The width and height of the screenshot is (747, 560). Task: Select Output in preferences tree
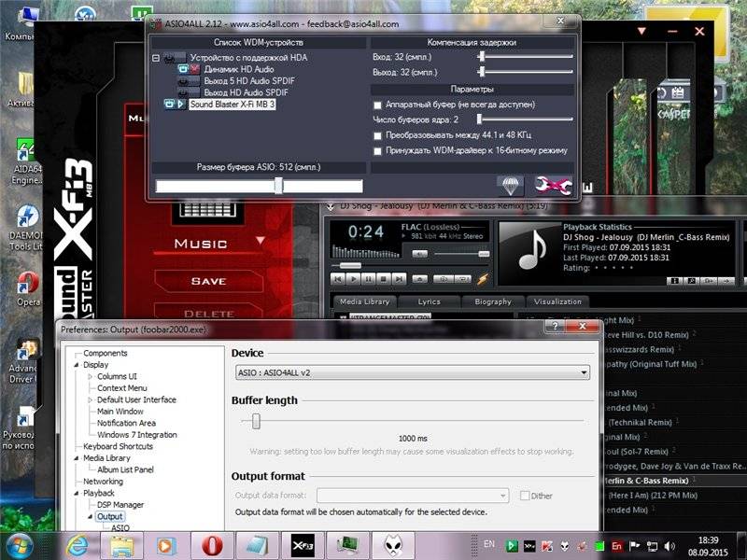(x=109, y=517)
